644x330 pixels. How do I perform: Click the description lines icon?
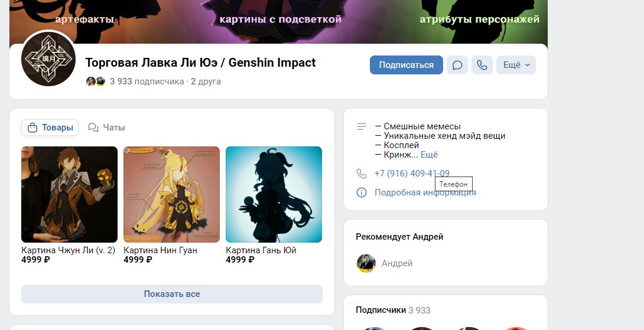(362, 126)
